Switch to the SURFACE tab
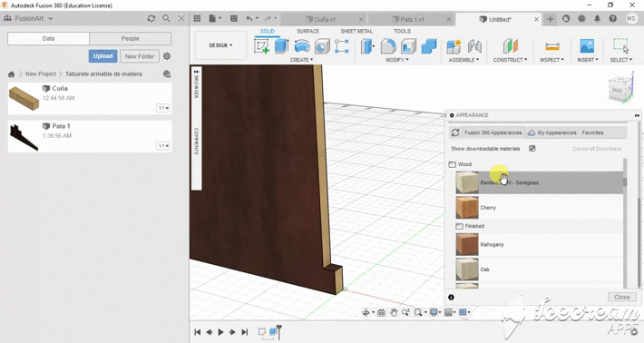Image resolution: width=644 pixels, height=343 pixels. pos(307,31)
